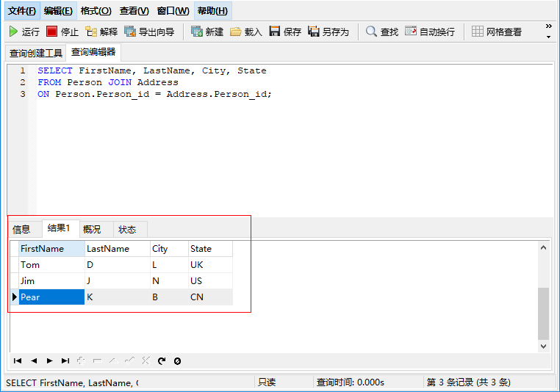Open the 格式(O) menu
The height and width of the screenshot is (392, 560).
click(x=96, y=11)
